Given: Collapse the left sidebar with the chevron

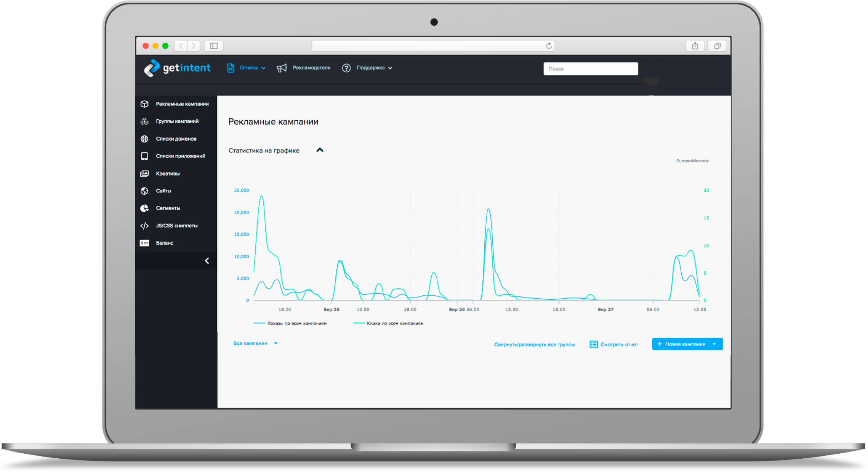Looking at the screenshot, I should point(207,261).
